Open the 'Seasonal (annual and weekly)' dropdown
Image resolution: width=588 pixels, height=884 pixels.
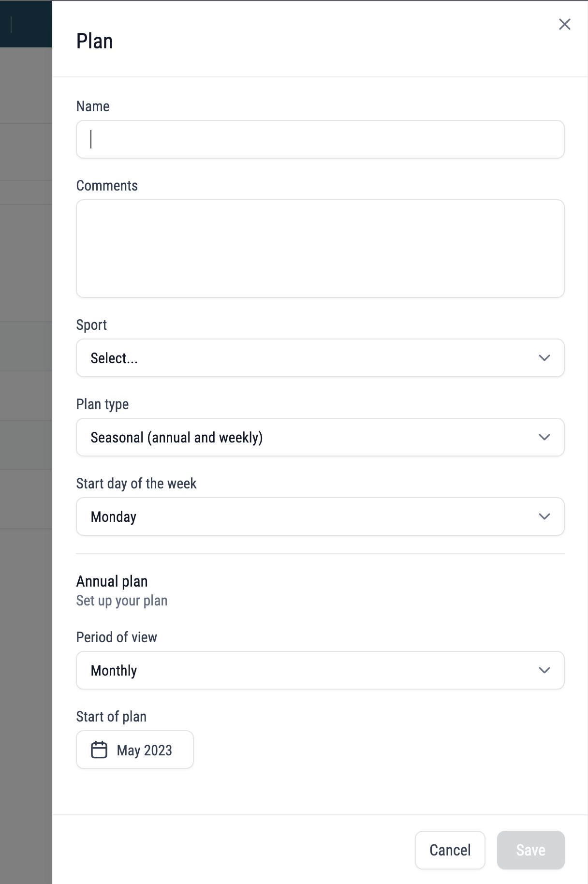pos(320,437)
